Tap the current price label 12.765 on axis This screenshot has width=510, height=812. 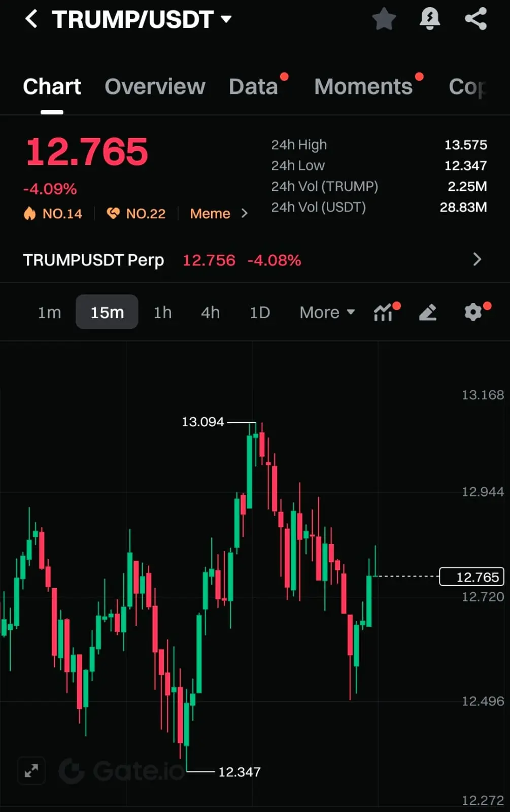pyautogui.click(x=471, y=577)
